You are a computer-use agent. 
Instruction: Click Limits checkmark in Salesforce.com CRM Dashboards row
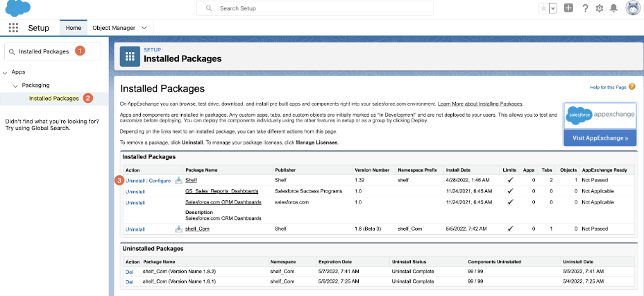pyautogui.click(x=510, y=202)
